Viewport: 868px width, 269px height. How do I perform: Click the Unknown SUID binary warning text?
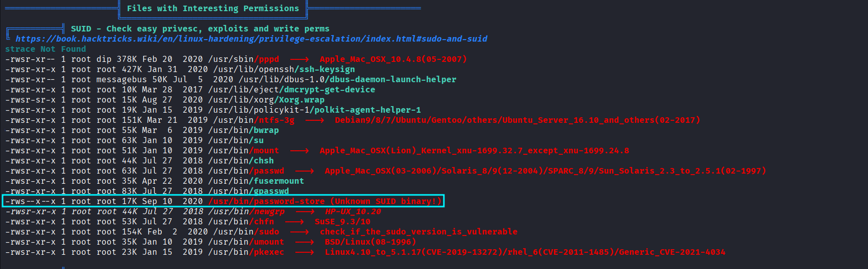[386, 201]
